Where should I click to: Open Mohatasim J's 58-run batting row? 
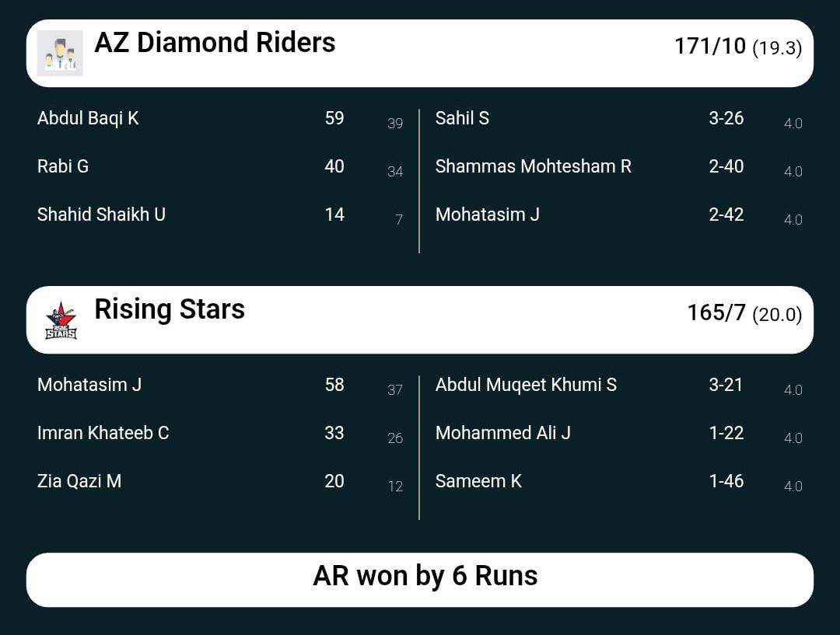coord(89,385)
